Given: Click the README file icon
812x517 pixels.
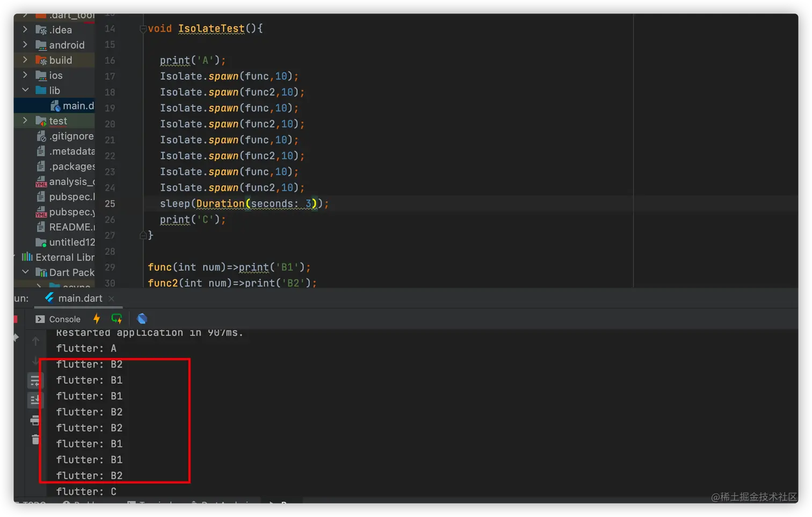Looking at the screenshot, I should [x=41, y=227].
